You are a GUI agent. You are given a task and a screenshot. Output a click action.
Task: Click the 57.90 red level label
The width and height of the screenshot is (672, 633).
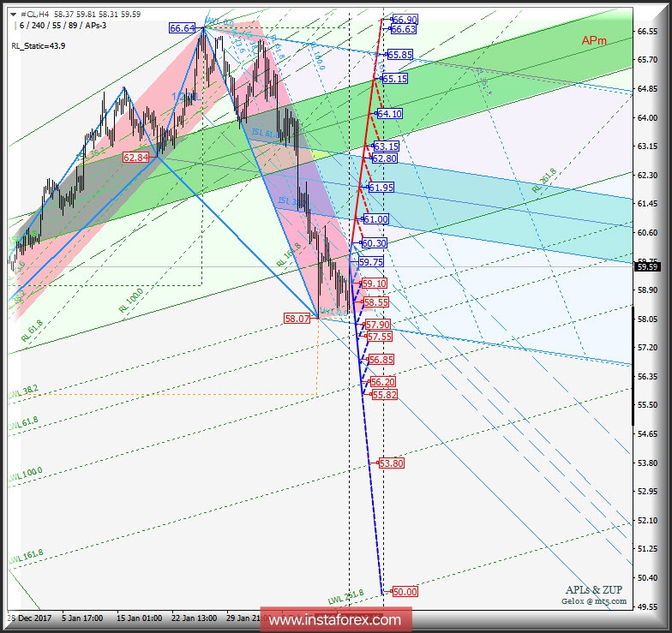pos(377,324)
